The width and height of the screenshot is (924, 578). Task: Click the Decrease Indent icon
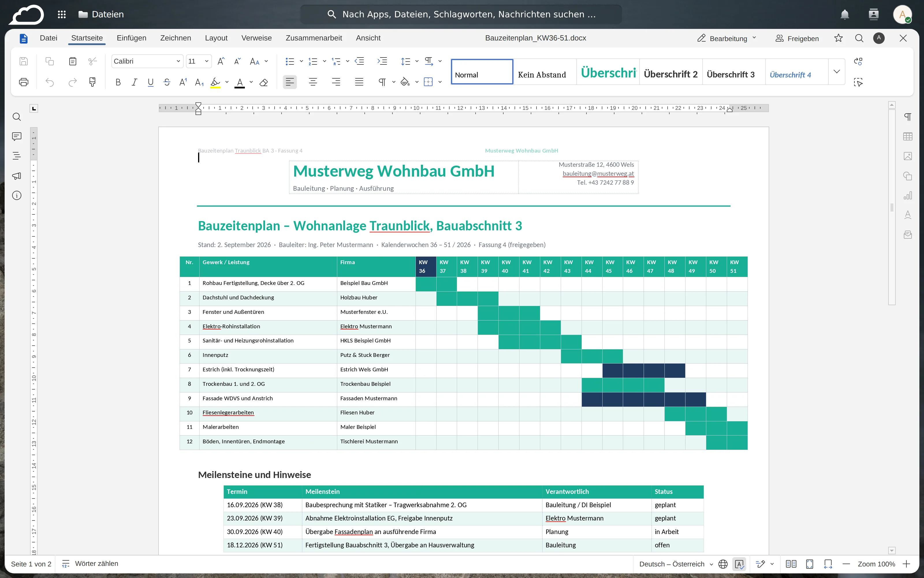point(359,61)
